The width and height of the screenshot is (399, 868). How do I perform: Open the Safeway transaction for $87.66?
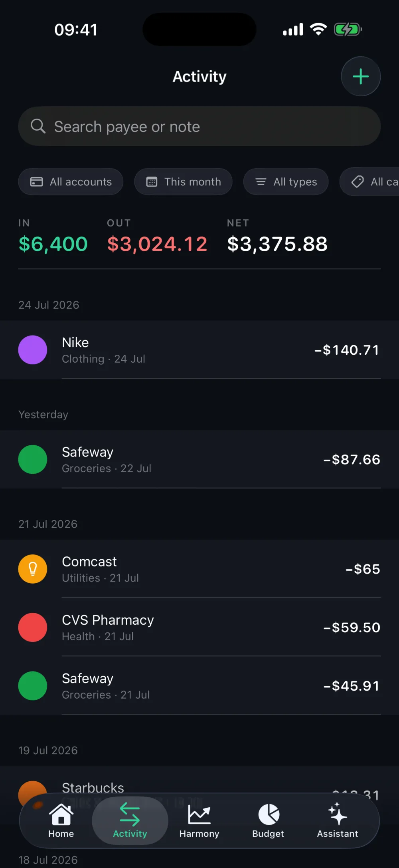199,459
